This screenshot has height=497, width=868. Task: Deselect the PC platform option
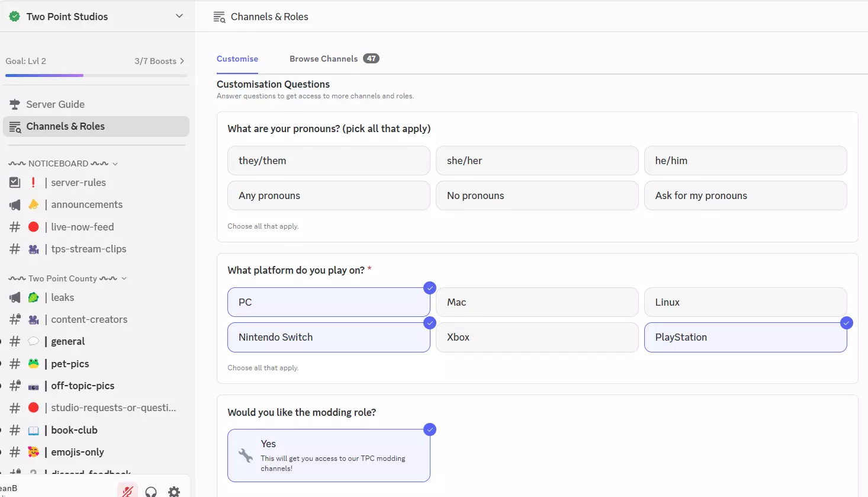coord(329,302)
